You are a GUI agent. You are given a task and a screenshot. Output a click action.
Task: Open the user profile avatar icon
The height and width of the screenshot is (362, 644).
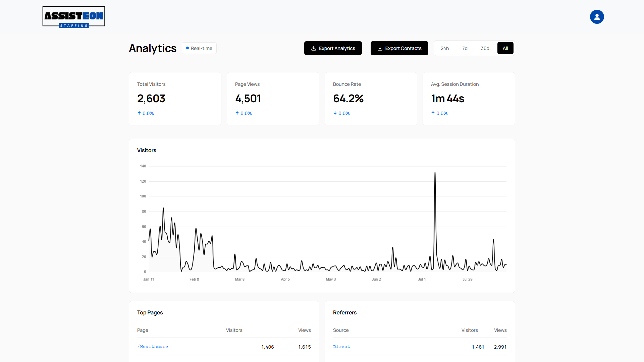[597, 17]
